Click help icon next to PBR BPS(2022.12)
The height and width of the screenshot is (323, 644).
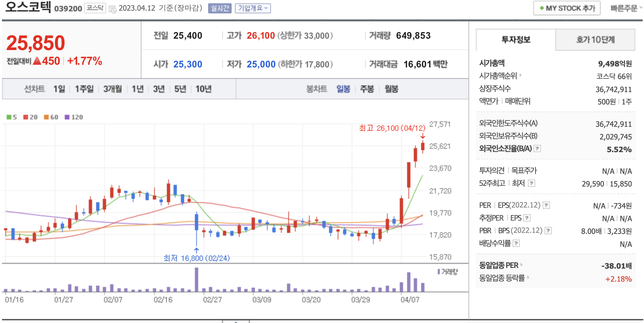(548, 231)
